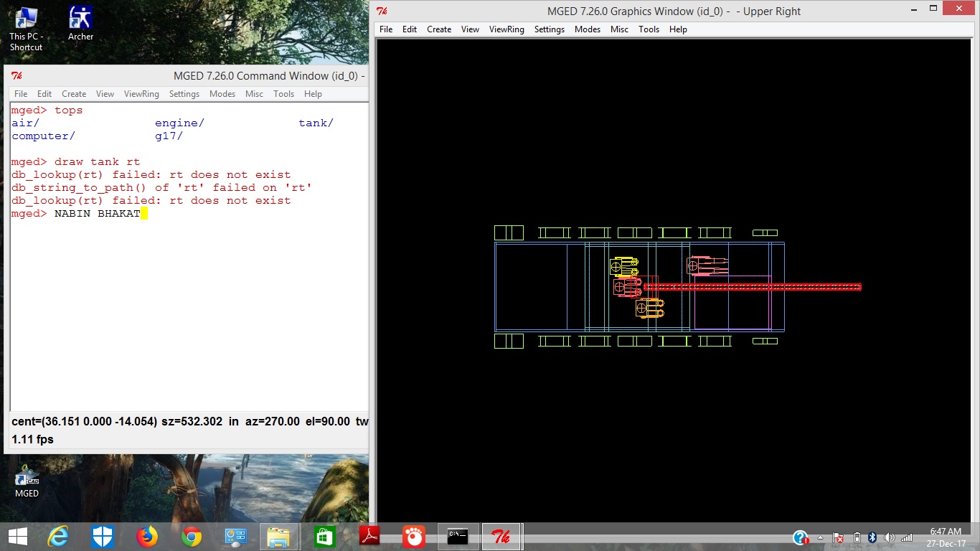Open Edit menu in Command Window
980x551 pixels.
44,94
